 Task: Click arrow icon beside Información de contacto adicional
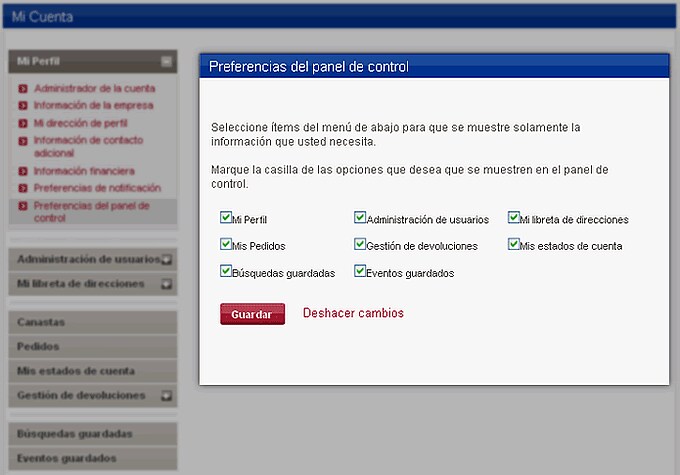tap(23, 142)
